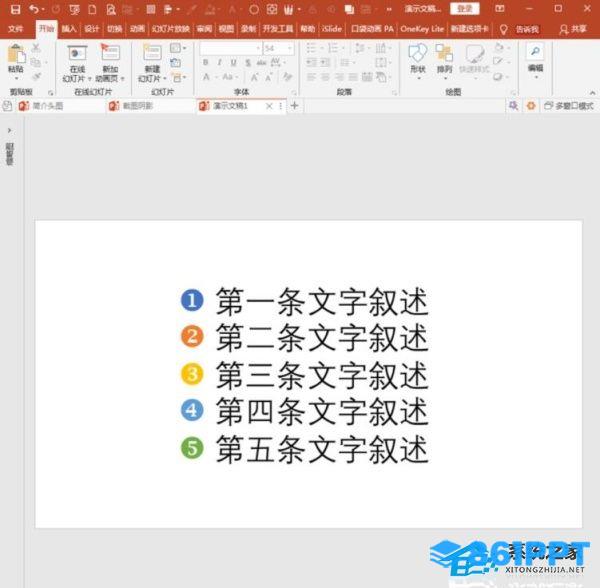Screen dimensions: 600x588
Task: Expand the thumbnail pane with left arrow
Action: [x=9, y=130]
